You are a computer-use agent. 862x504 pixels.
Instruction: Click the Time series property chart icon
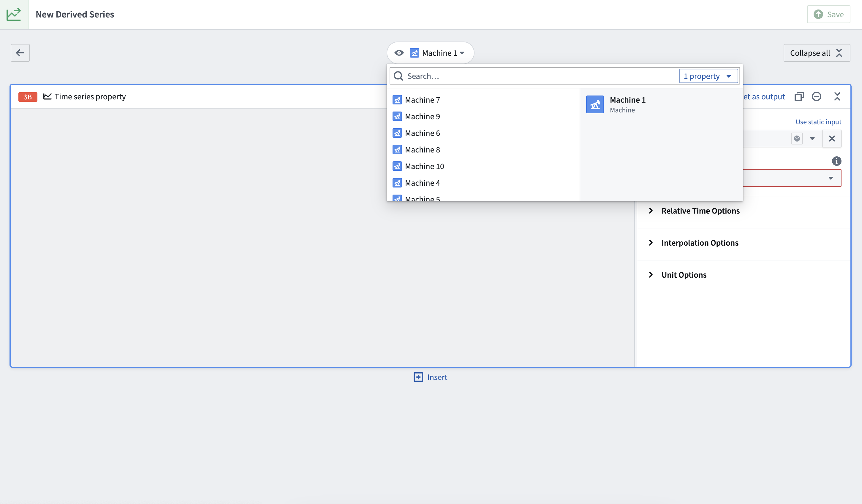tap(48, 97)
